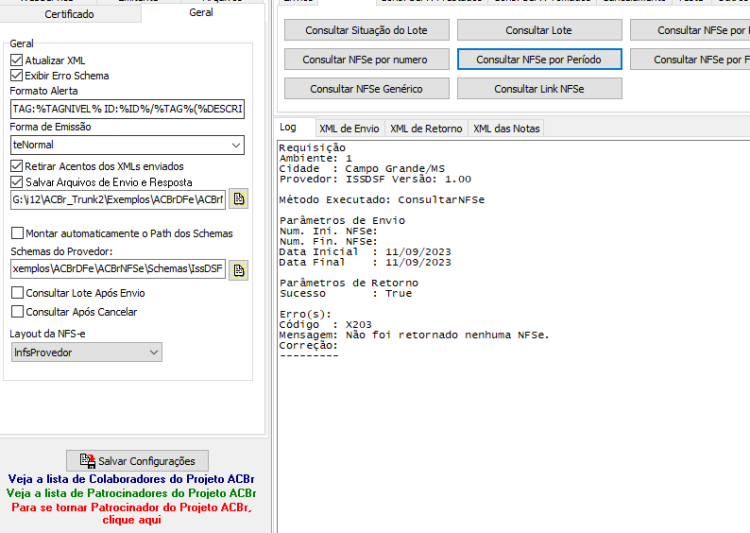Select the Geral tab
Viewport: 750px width, 533px height.
click(x=201, y=12)
